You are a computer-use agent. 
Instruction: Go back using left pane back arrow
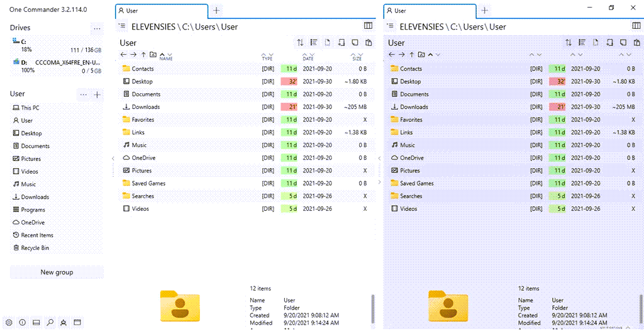click(x=124, y=55)
